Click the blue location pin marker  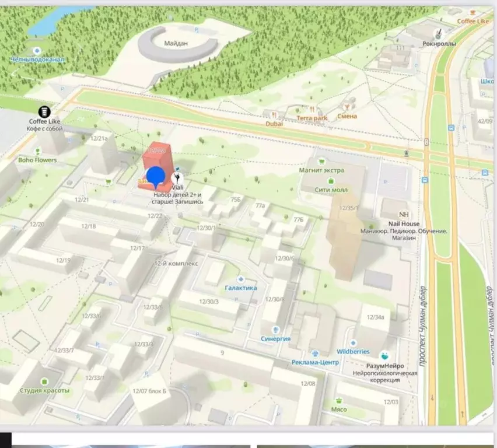coord(156,177)
